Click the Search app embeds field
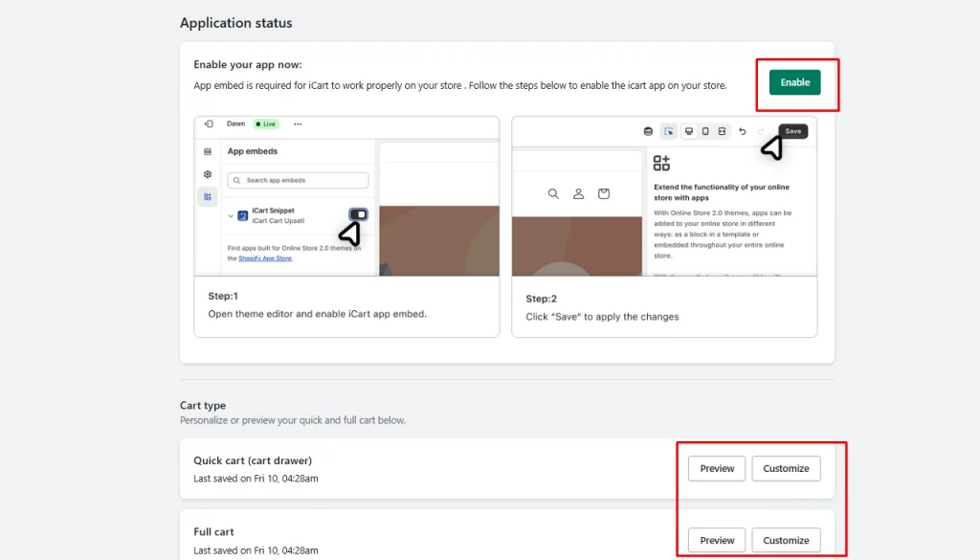The height and width of the screenshot is (560, 980). coord(298,180)
